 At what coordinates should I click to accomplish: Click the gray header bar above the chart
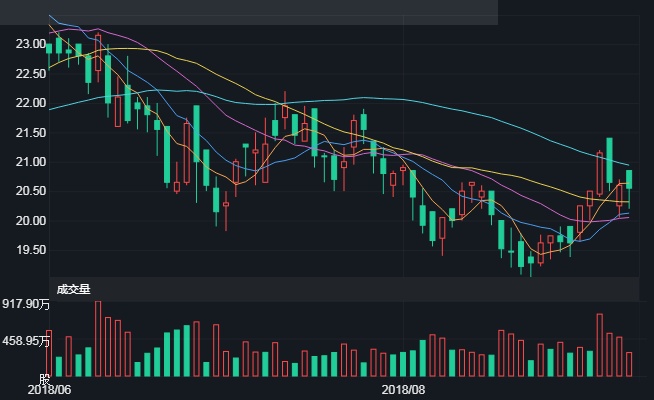click(248, 12)
